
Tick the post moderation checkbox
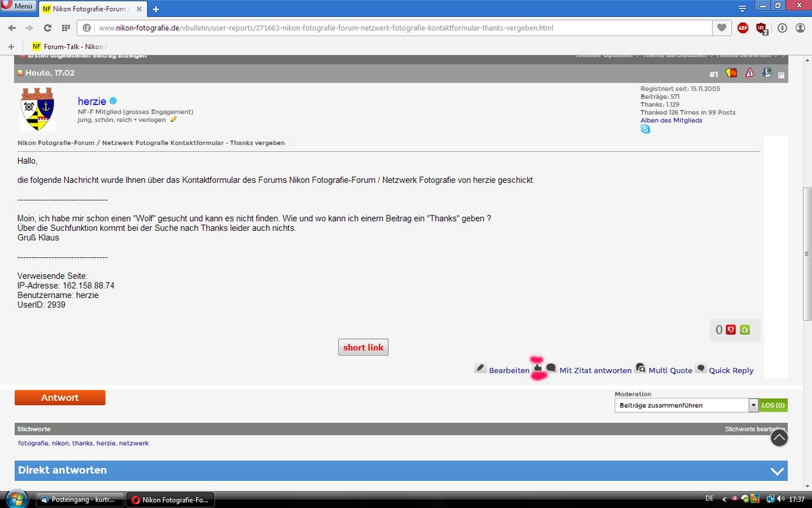[781, 75]
